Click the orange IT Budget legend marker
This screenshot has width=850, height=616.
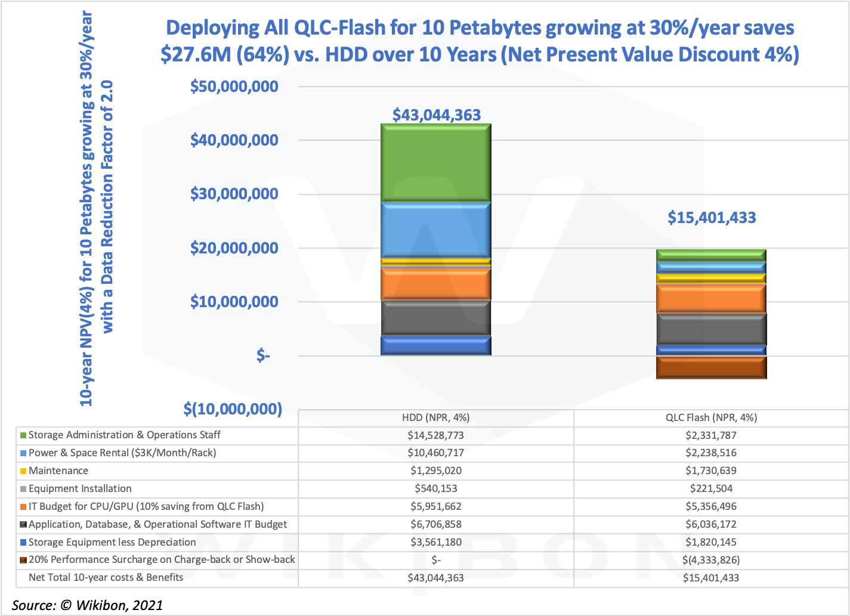click(x=21, y=506)
